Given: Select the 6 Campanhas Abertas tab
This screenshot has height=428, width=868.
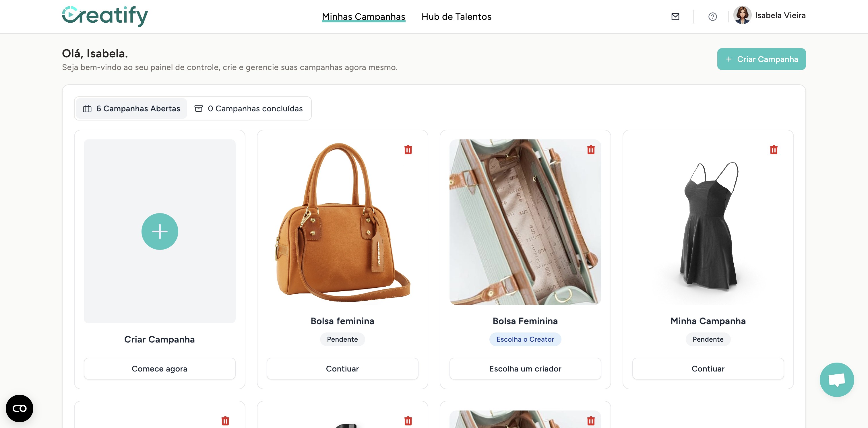Looking at the screenshot, I should 131,108.
